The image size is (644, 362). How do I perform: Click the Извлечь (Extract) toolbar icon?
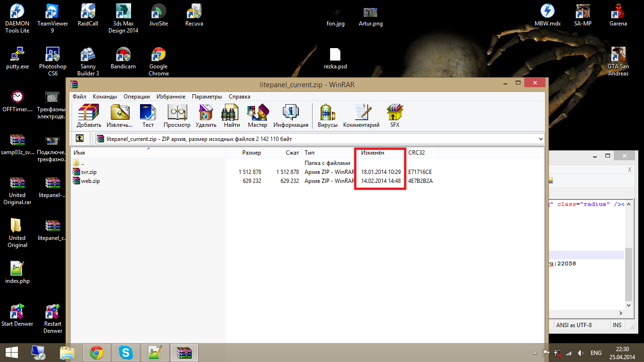pyautogui.click(x=120, y=116)
